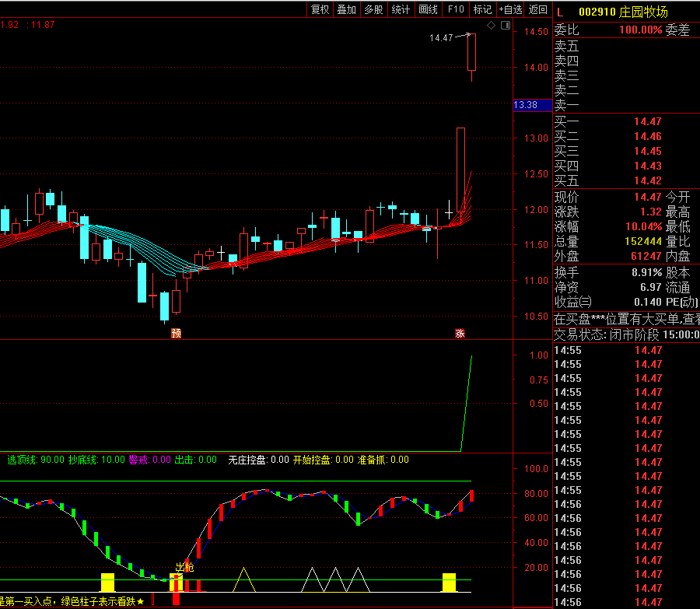
Task: Click the 出击: 0.00 indicator label
Action: (x=195, y=460)
